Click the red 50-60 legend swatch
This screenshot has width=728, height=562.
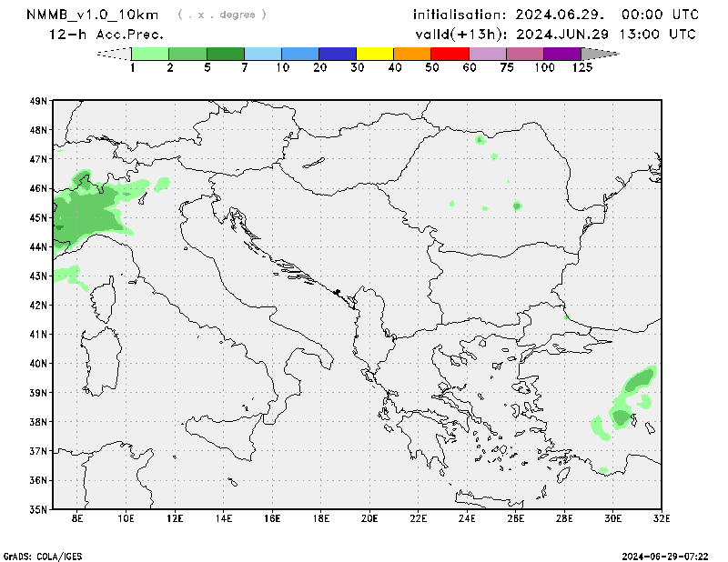pos(450,54)
